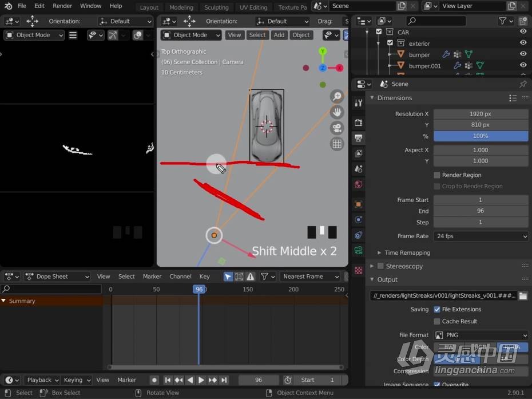This screenshot has width=532, height=399.
Task: Enable the Cache Result checkbox
Action: [x=437, y=321]
